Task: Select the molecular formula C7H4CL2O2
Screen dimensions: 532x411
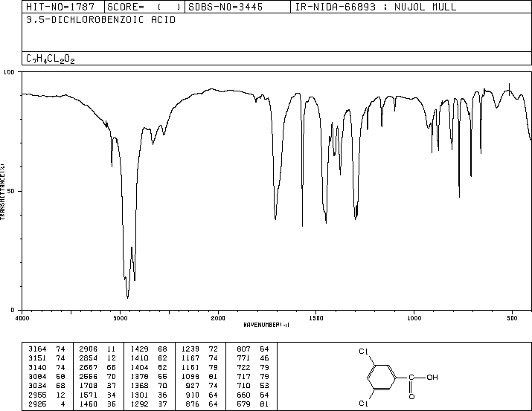Action: pos(51,59)
